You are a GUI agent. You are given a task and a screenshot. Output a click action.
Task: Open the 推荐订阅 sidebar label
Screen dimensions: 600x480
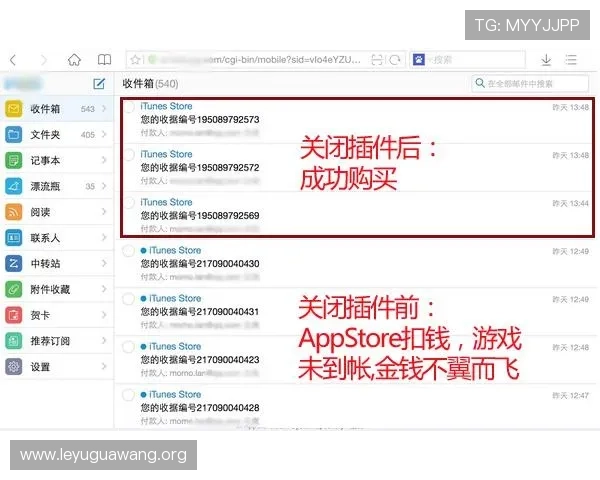pos(50,341)
